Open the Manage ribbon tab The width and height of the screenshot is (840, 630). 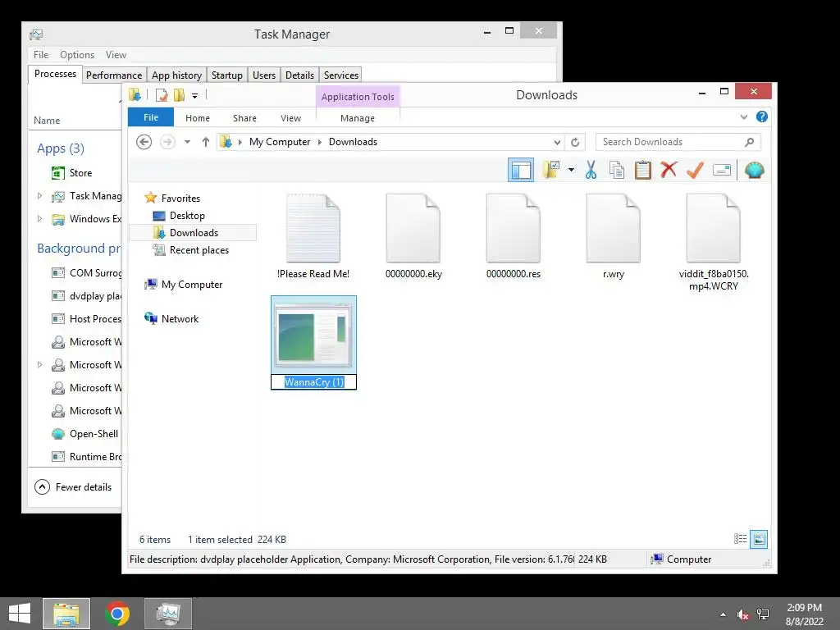tap(358, 118)
